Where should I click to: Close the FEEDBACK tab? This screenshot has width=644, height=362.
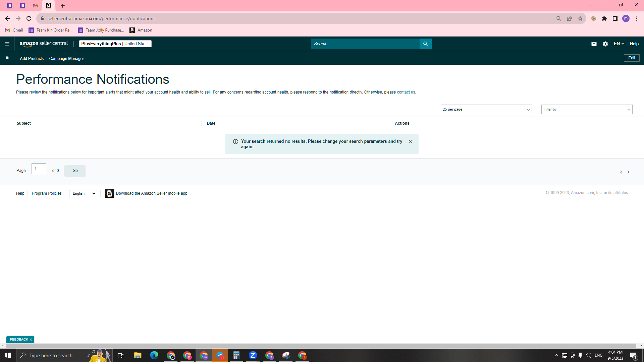[x=31, y=340]
